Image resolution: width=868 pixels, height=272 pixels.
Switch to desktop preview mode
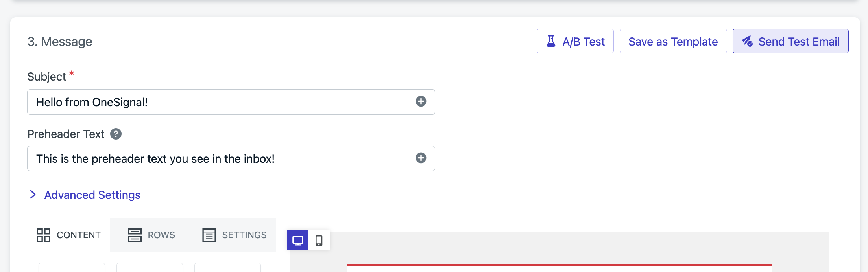click(298, 240)
